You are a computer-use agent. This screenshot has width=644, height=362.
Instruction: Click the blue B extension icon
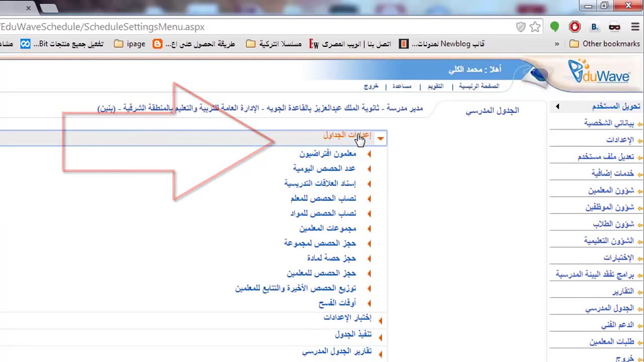point(594,27)
